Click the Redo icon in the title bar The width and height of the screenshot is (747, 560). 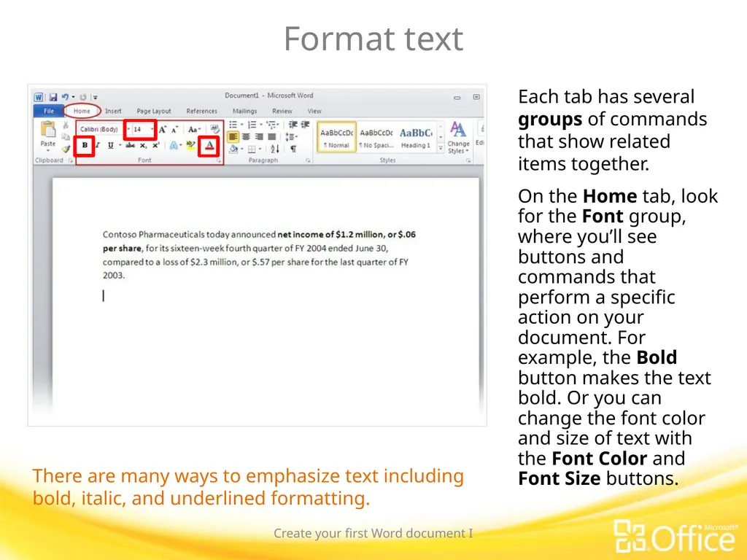coord(83,97)
